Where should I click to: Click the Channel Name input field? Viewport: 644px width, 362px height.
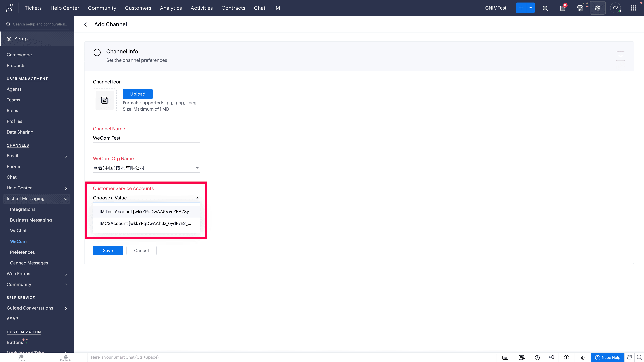(x=146, y=138)
